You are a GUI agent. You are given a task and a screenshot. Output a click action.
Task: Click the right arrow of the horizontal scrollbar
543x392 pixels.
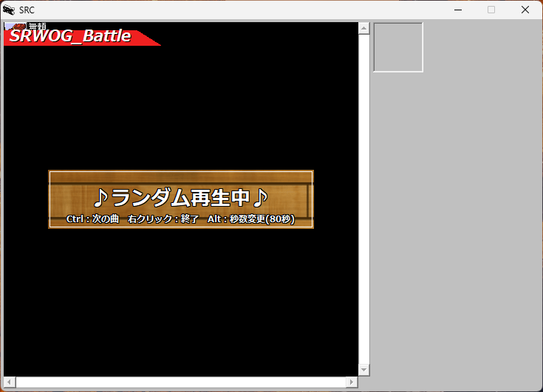(x=352, y=382)
